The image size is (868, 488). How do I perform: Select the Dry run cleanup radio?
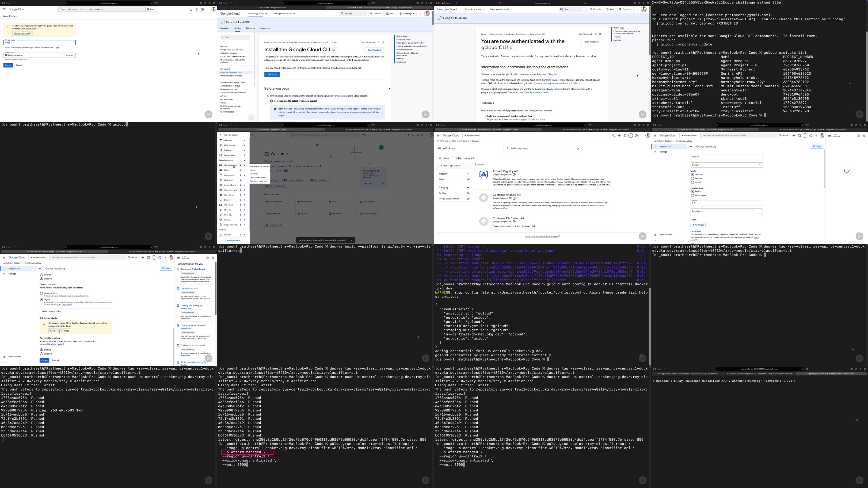click(42, 300)
